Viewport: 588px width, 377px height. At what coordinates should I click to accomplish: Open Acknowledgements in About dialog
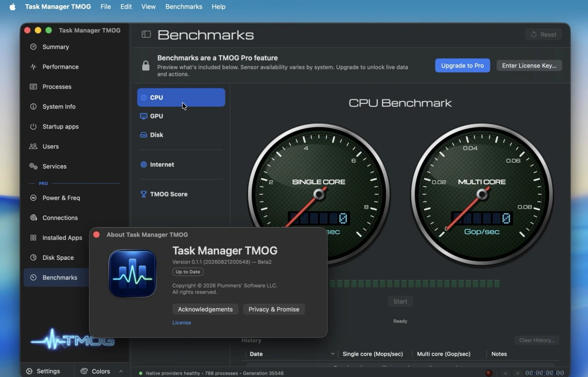pos(205,309)
